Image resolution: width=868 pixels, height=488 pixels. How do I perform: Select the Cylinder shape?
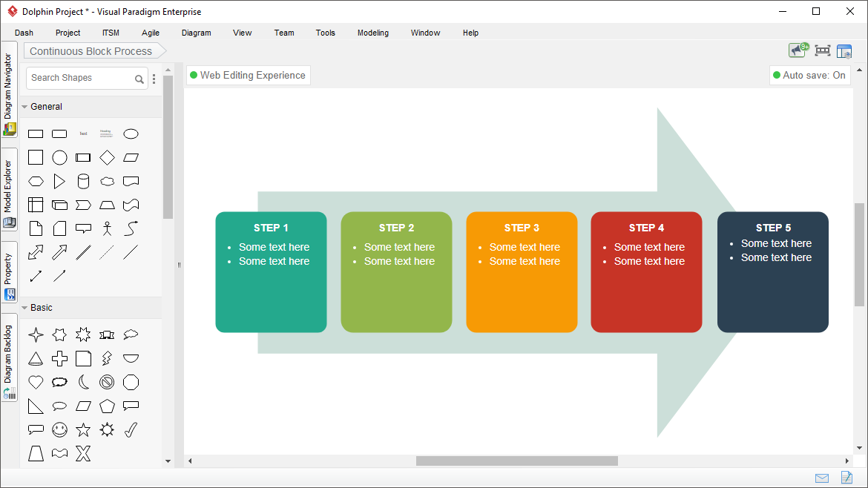pos(83,182)
